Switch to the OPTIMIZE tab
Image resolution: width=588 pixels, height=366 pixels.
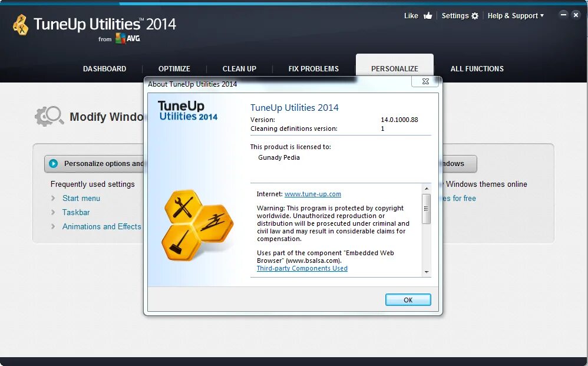(174, 68)
